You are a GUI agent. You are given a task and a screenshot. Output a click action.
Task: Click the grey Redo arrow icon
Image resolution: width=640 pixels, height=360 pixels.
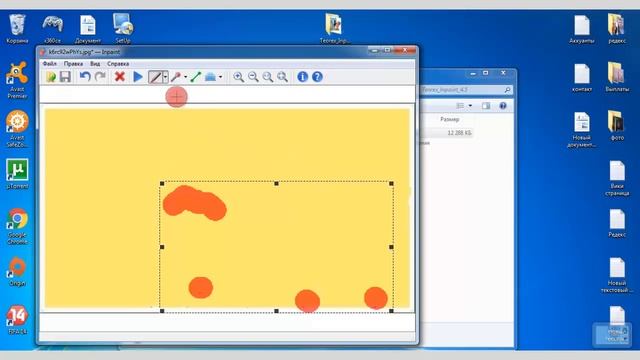[100, 77]
